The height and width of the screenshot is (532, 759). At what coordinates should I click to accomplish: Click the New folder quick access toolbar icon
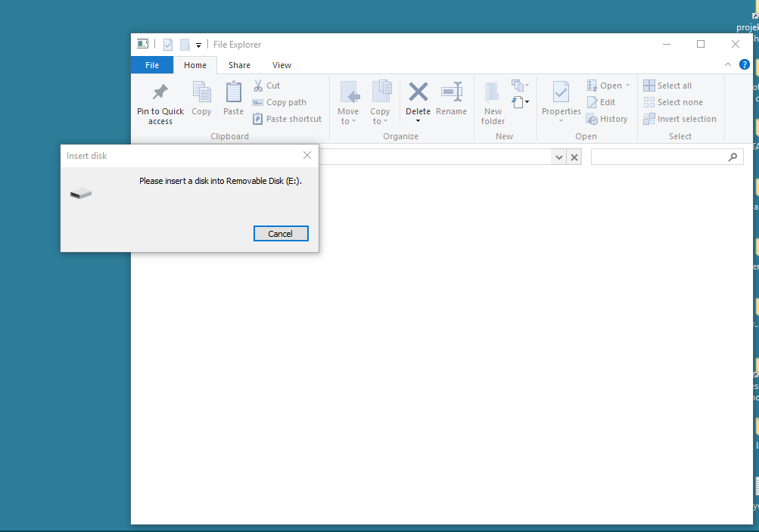[x=185, y=45]
